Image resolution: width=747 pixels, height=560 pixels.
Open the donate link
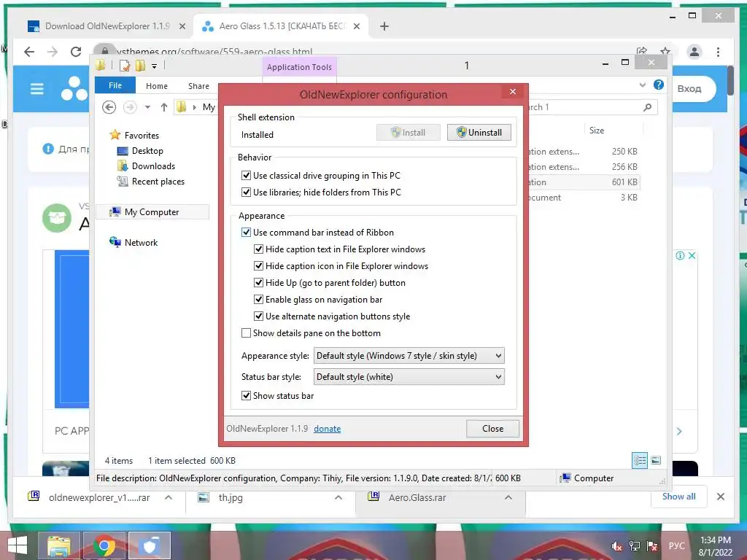coord(328,429)
